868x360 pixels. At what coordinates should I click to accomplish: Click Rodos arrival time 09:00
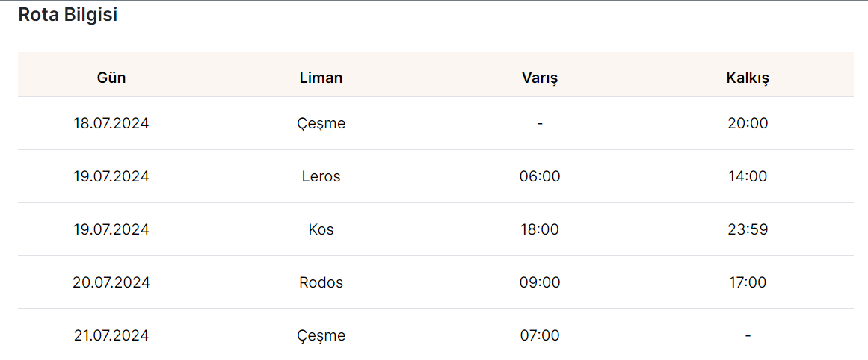point(540,282)
